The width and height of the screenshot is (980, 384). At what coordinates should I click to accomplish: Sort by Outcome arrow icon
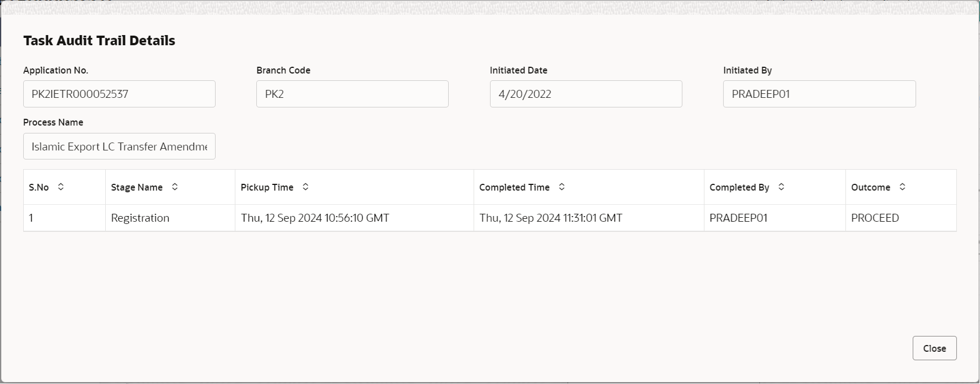click(x=902, y=187)
